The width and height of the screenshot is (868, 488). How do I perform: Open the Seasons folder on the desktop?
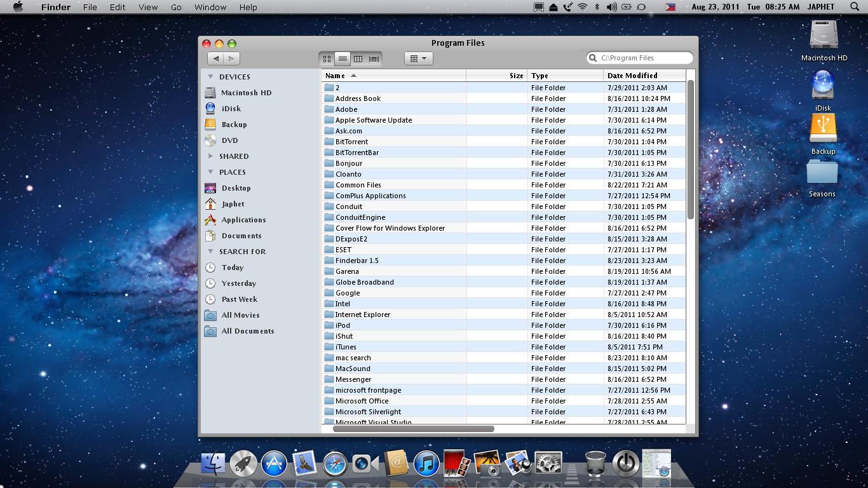pos(822,179)
